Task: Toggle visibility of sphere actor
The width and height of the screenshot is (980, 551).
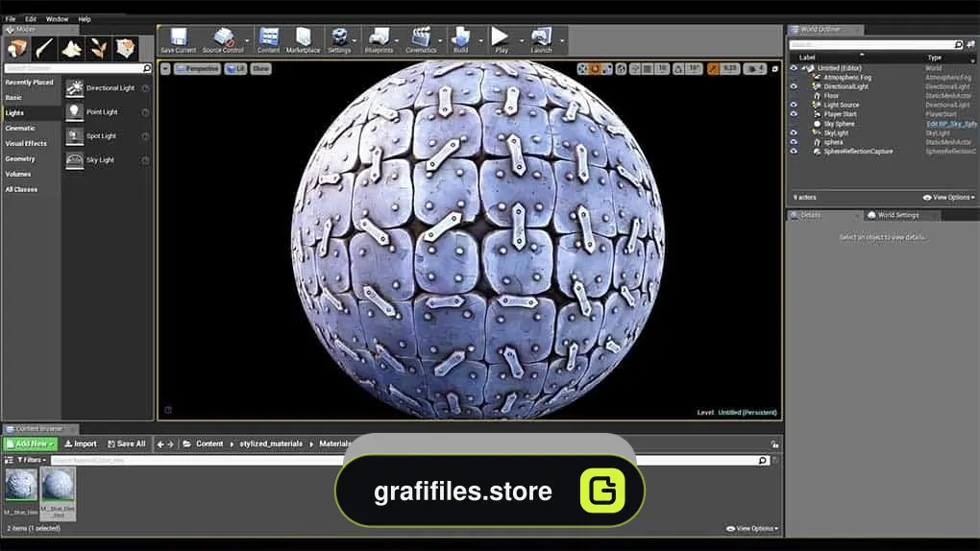Action: click(x=794, y=142)
